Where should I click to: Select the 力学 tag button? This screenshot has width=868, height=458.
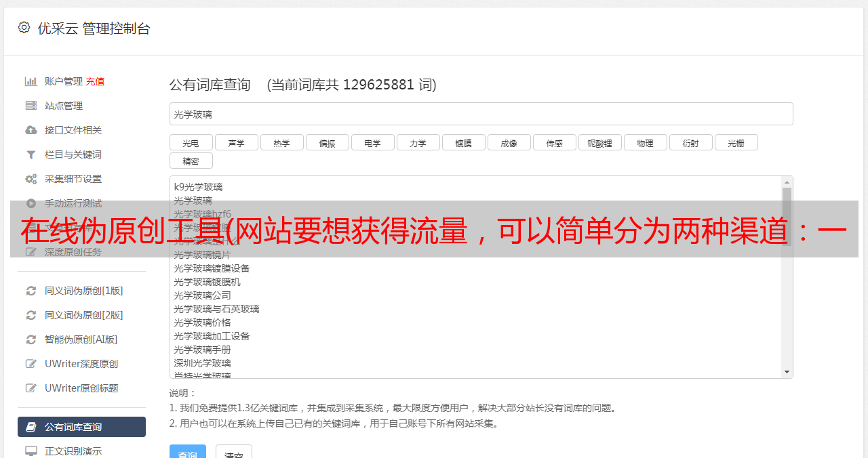click(418, 142)
